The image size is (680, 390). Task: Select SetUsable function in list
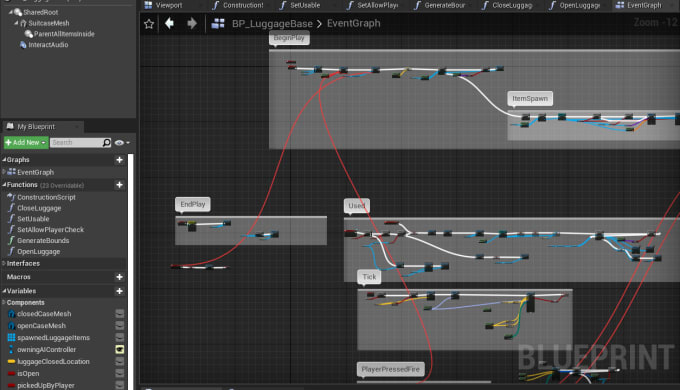tap(33, 219)
